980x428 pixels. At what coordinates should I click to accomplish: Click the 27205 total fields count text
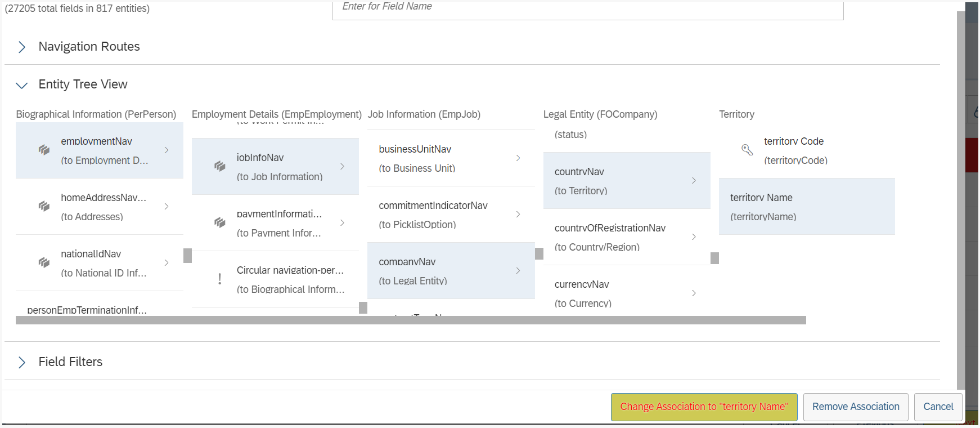tap(77, 8)
